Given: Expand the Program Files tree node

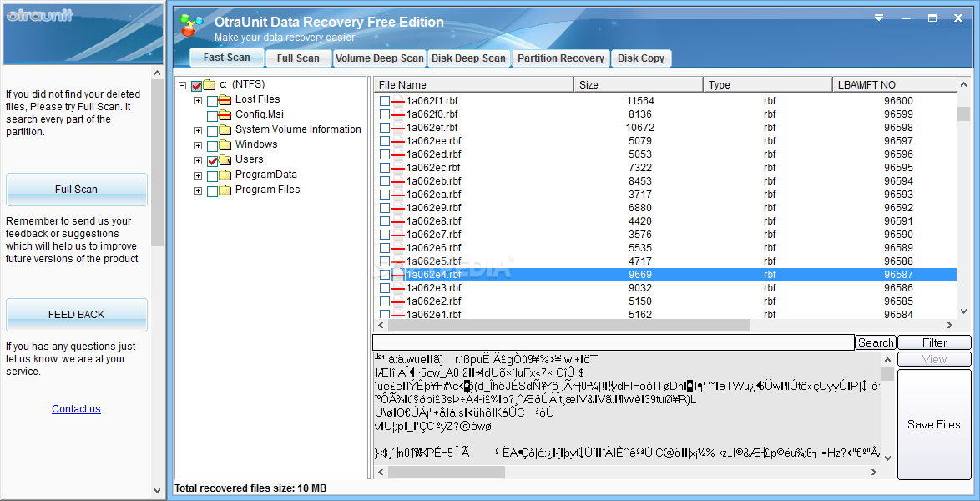Looking at the screenshot, I should [198, 190].
